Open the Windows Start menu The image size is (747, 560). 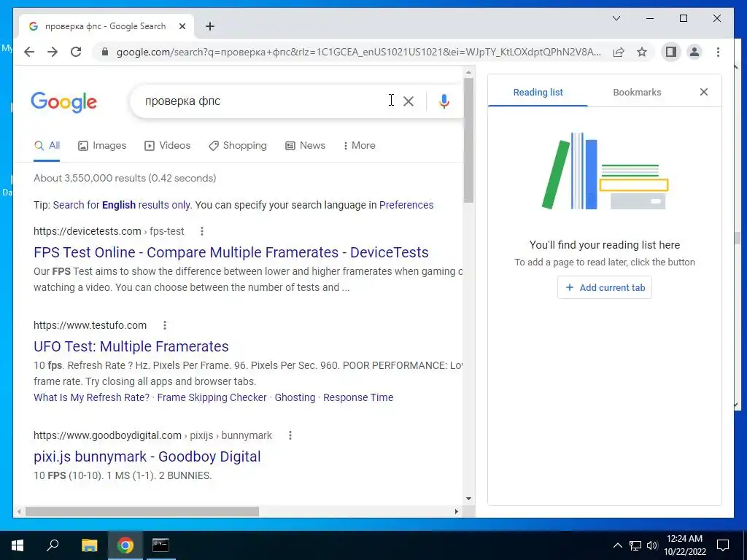tap(18, 545)
